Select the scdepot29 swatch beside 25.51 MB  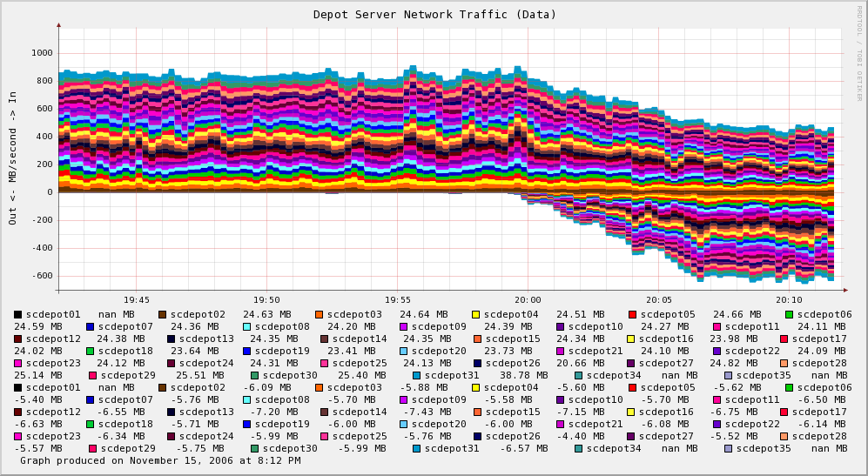tap(93, 375)
